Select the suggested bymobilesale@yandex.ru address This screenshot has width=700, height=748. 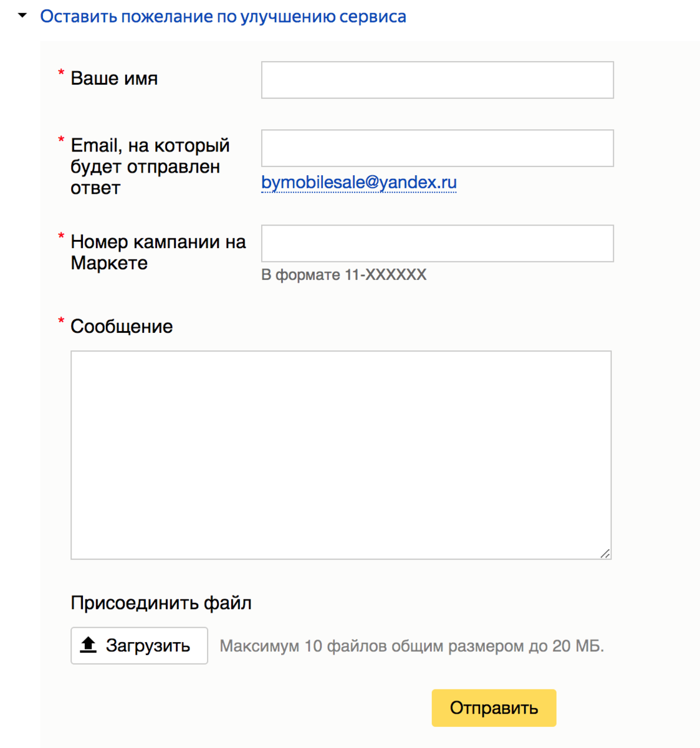(x=359, y=183)
